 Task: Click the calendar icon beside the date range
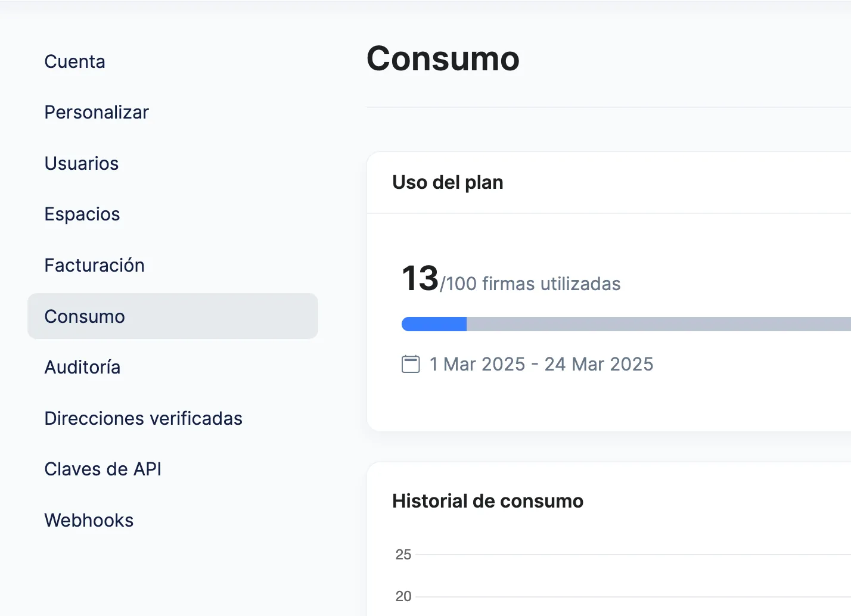pyautogui.click(x=411, y=364)
